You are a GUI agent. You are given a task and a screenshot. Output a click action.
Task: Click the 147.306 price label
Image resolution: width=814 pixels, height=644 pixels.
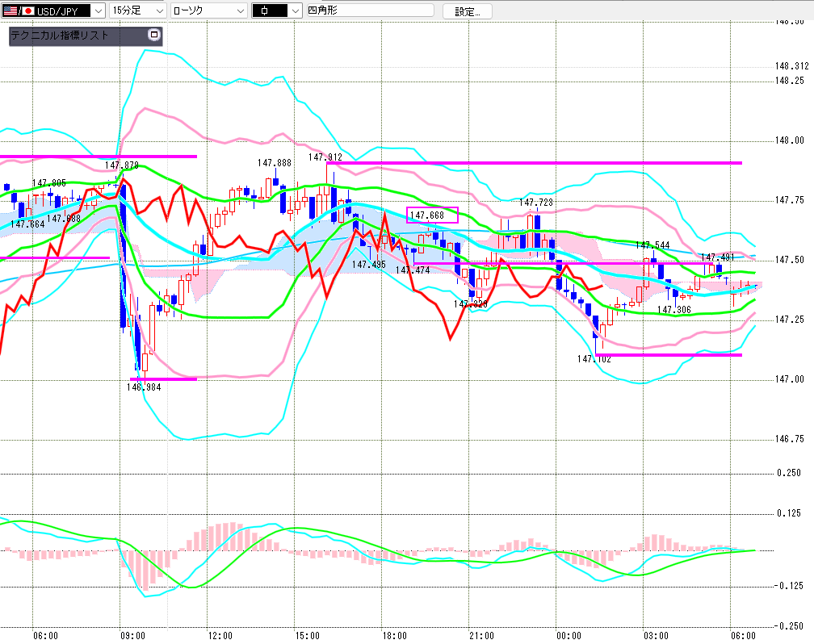[673, 310]
